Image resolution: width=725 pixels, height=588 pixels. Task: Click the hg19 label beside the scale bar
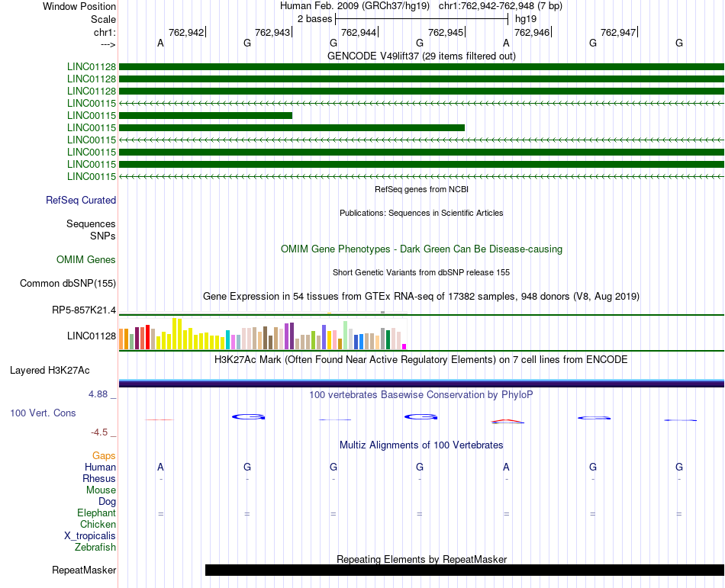click(x=526, y=19)
